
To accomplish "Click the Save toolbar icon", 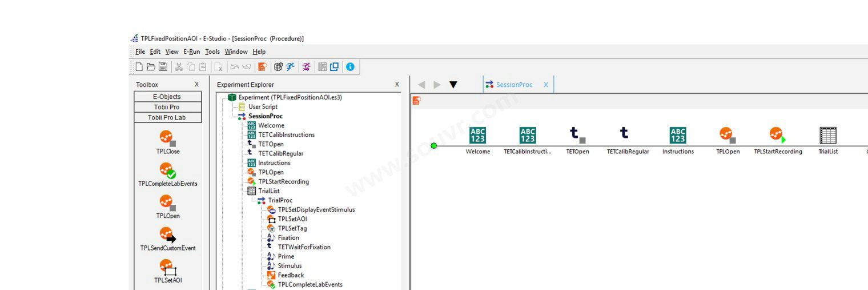I will coord(163,67).
